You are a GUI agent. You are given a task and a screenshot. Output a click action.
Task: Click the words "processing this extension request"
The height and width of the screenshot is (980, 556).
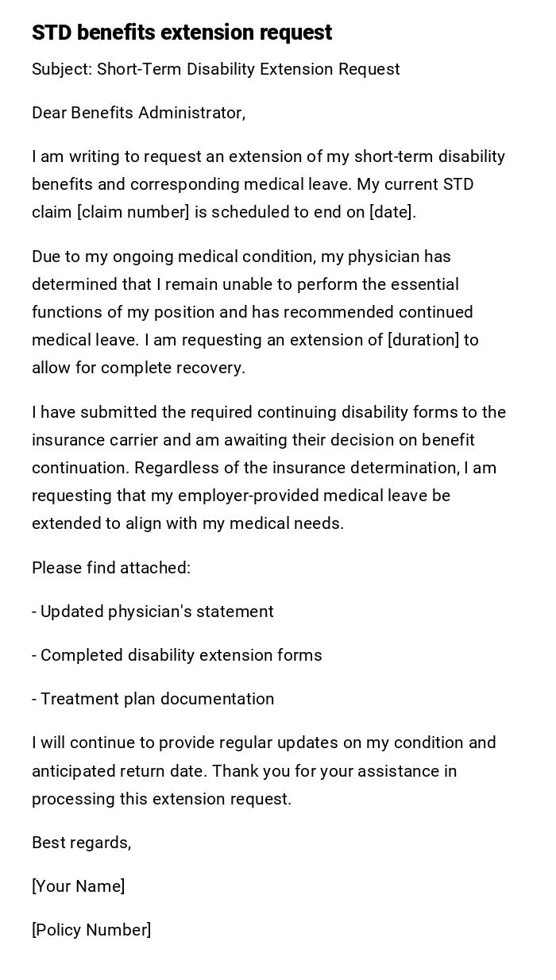tap(161, 799)
